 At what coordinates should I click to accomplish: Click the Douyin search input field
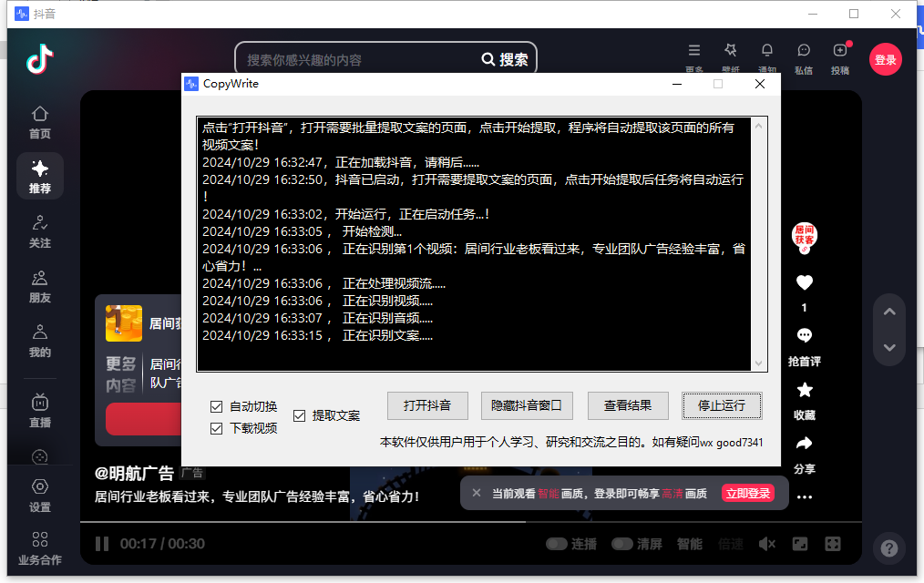pos(359,59)
